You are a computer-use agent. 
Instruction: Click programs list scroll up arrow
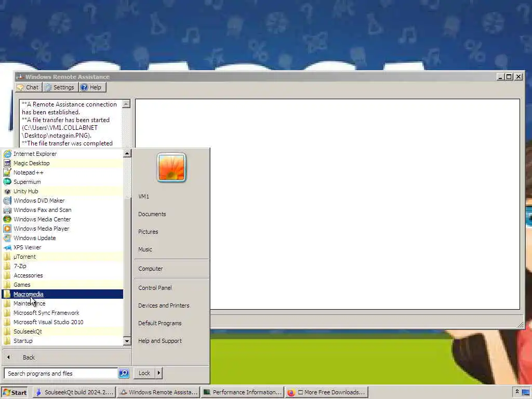point(127,153)
